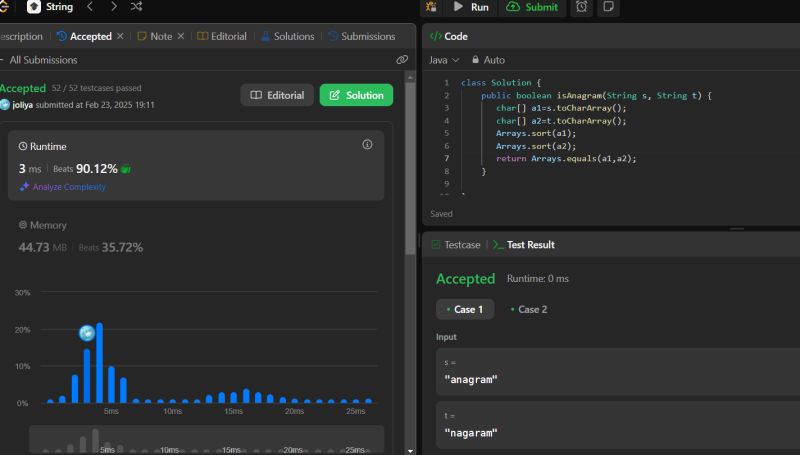Screen dimensions: 800x455
Task: Open the Editorial tab
Action: [x=222, y=36]
